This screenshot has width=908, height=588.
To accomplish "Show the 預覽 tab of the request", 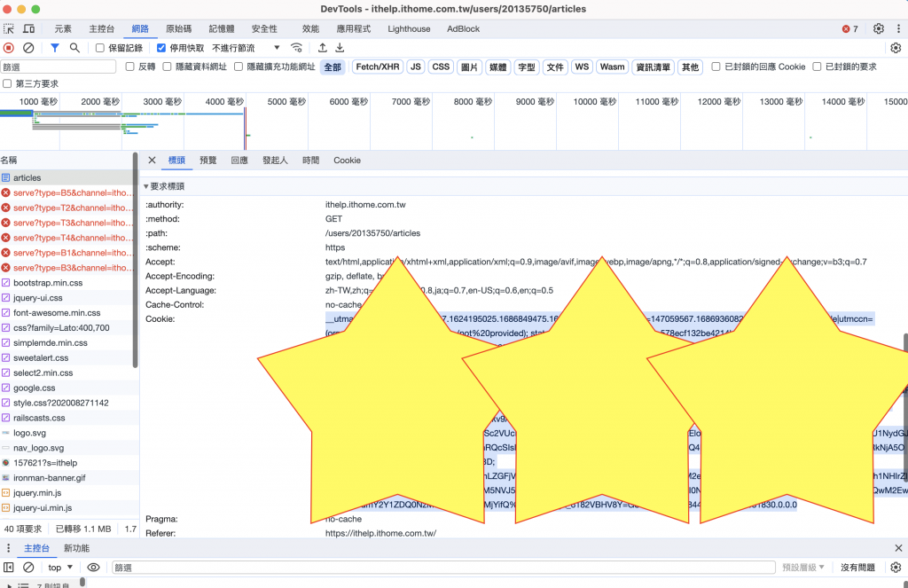I will coord(207,161).
